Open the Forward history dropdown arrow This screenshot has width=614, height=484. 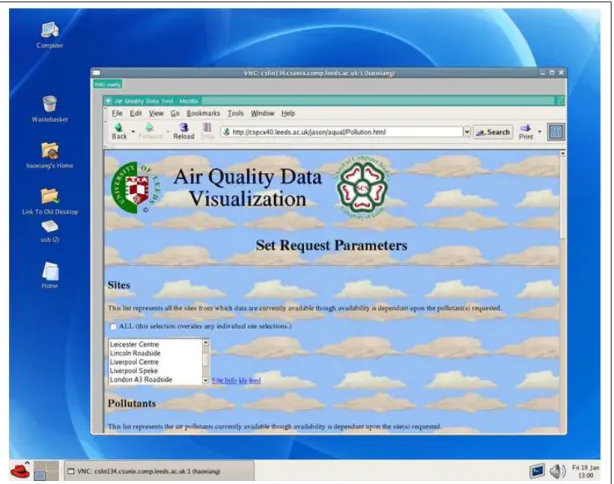pos(168,132)
